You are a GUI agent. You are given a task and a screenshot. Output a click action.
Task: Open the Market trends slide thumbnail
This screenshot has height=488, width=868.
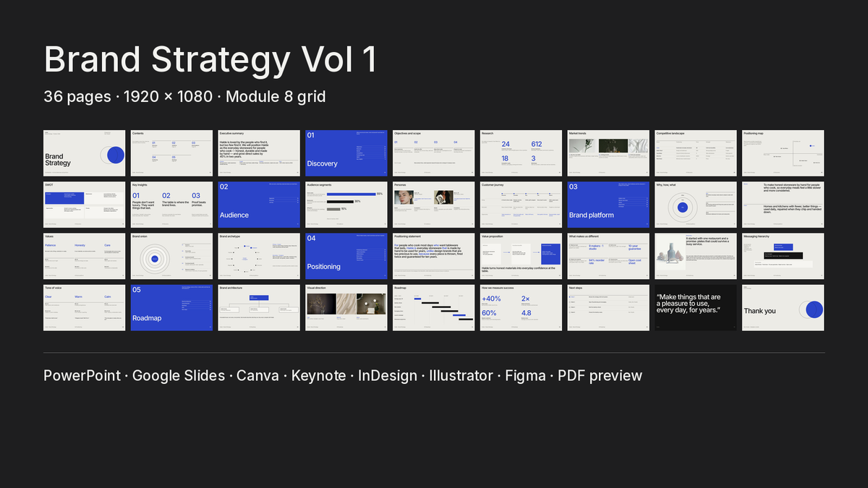(x=608, y=153)
